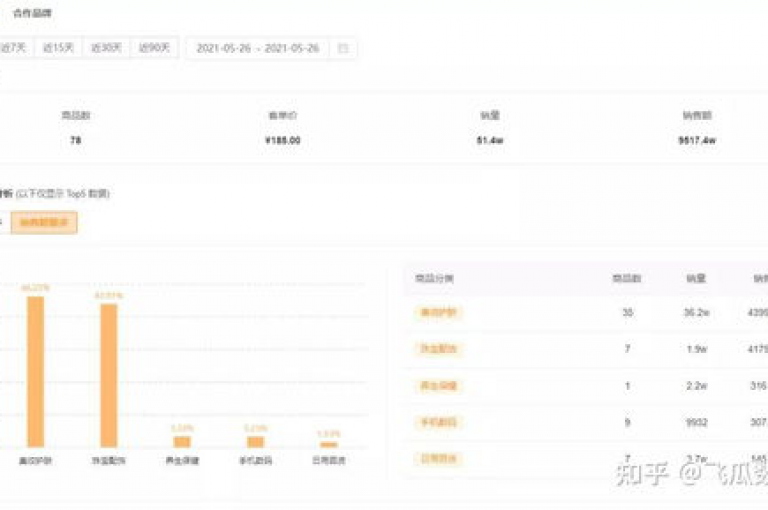Switch to the 近15天 time range
The image size is (768, 510).
click(x=58, y=48)
